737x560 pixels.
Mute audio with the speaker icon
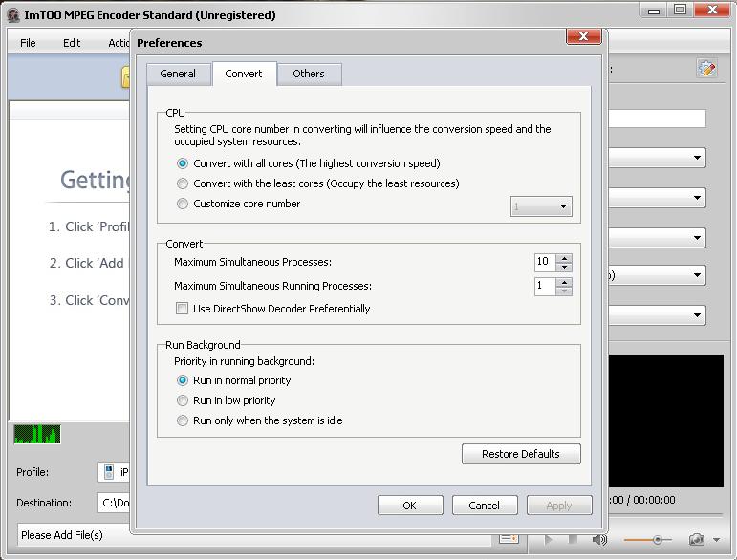point(599,539)
